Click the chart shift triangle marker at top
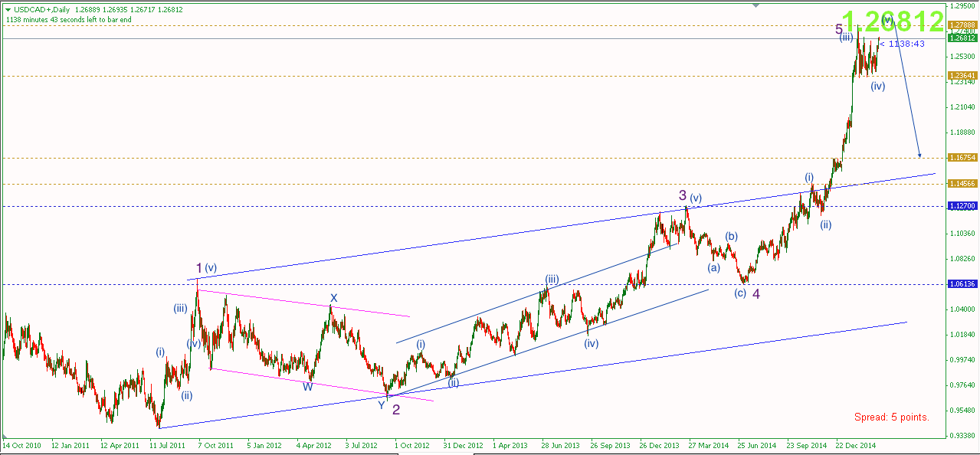 pos(757,5)
